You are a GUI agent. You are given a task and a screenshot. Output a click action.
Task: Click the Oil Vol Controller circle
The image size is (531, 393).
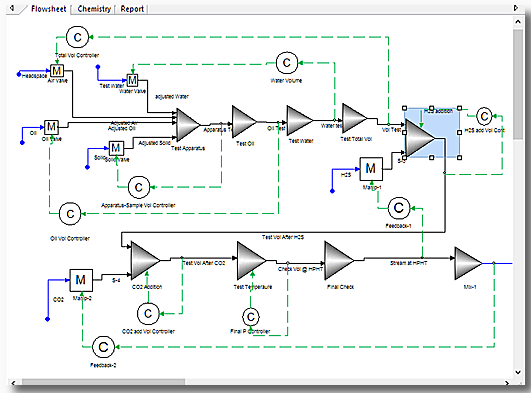click(x=70, y=214)
